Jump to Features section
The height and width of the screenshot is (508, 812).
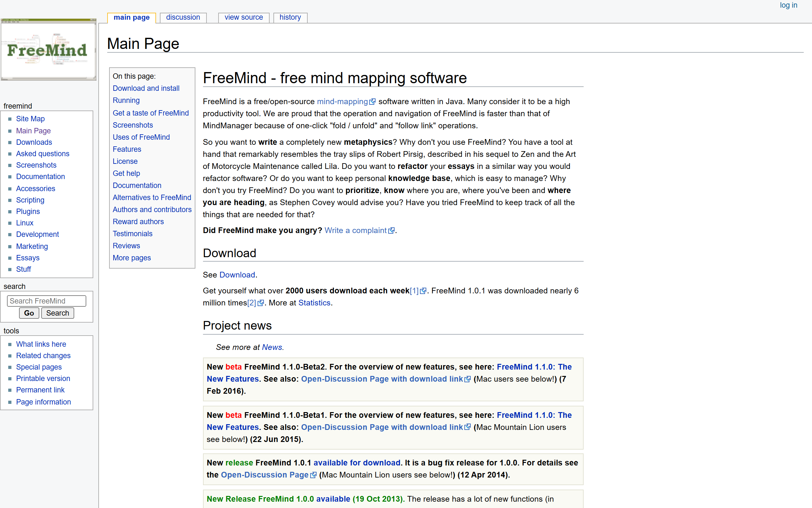pos(127,149)
